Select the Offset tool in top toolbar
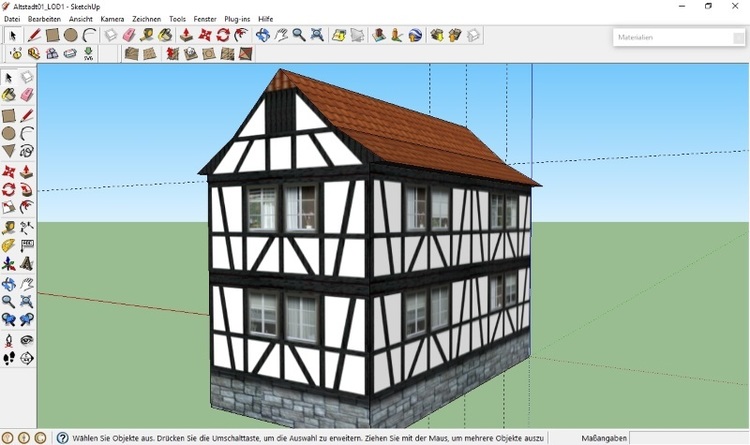This screenshot has height=445, width=750. click(241, 35)
